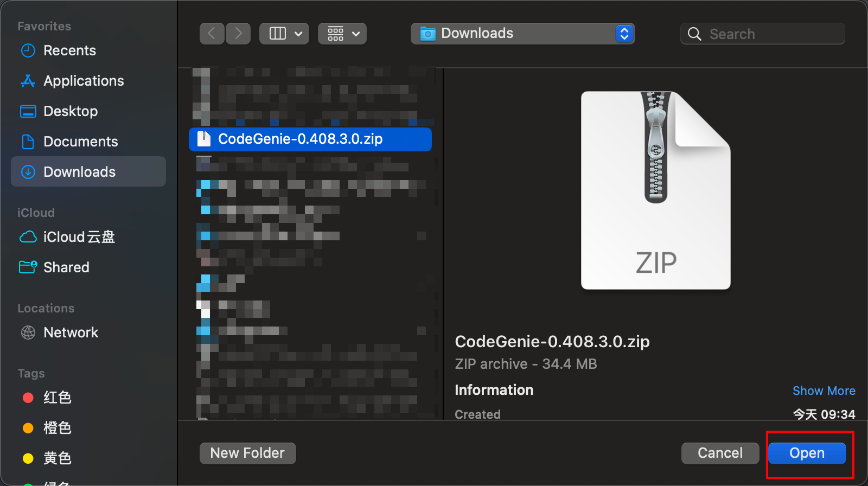Screen dimensions: 868x486
Task: Click the red tag dot 红色
Action: 28,398
